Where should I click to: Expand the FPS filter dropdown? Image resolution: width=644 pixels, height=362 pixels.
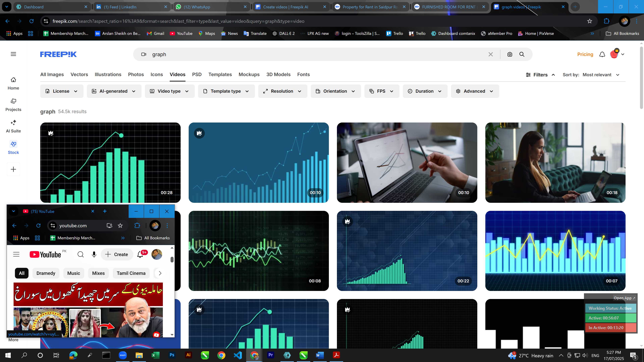point(382,91)
